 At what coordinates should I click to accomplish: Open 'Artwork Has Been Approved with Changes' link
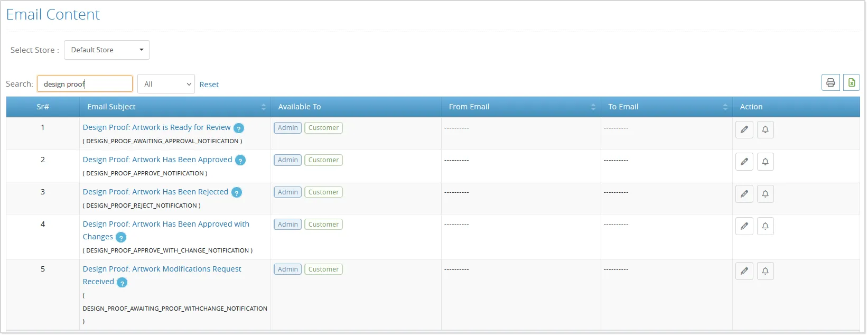point(166,230)
